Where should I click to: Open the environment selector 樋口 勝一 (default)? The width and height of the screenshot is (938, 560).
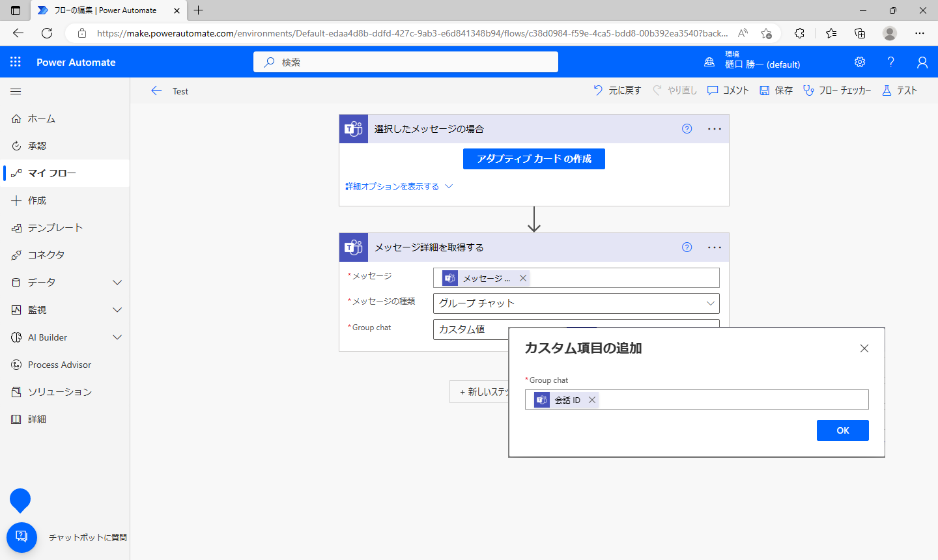[x=752, y=62]
